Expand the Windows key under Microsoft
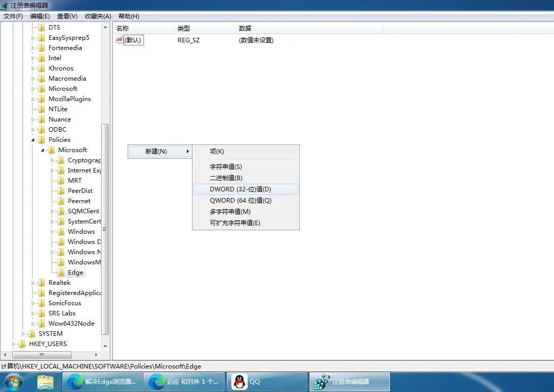The width and height of the screenshot is (554, 392). [52, 231]
